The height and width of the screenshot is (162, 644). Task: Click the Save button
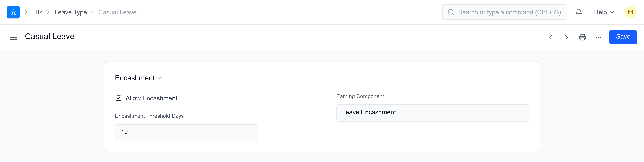coord(623,37)
